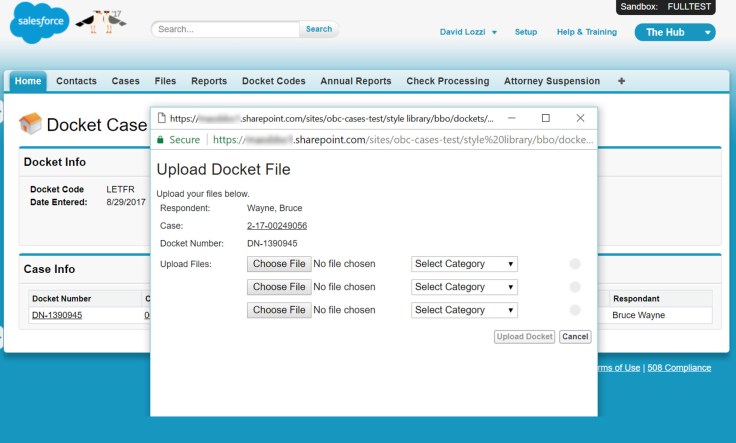This screenshot has width=736, height=443.
Task: Click the Salesforce cloud logo
Action: point(39,22)
